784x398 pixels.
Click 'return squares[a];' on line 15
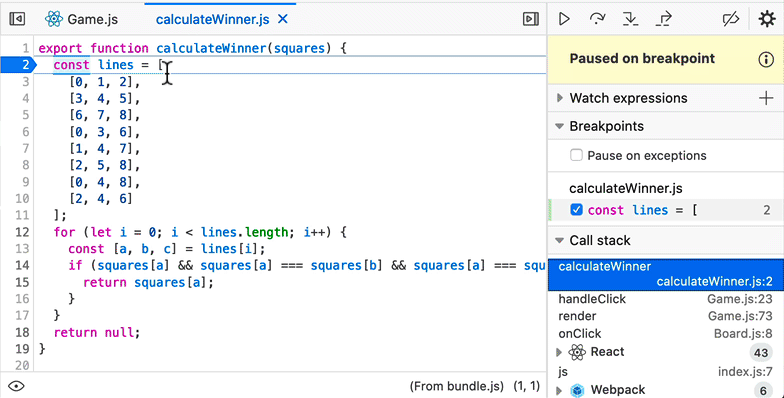click(x=148, y=282)
